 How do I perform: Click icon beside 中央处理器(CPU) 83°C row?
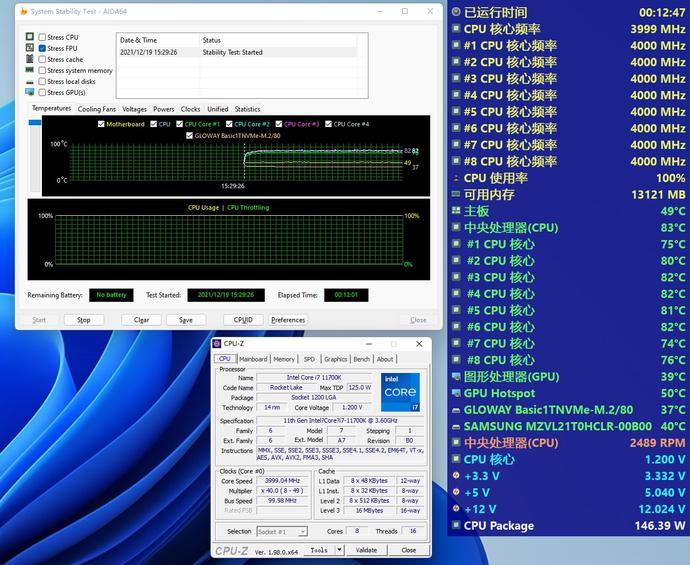click(x=456, y=227)
